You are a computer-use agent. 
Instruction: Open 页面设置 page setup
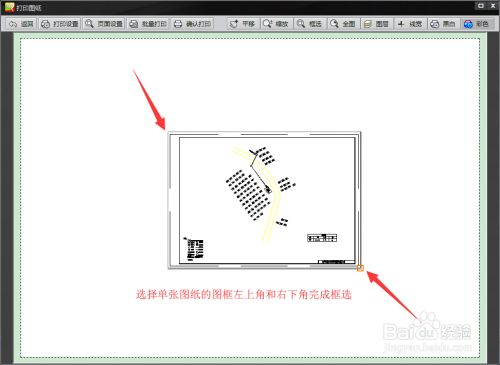click(x=104, y=24)
